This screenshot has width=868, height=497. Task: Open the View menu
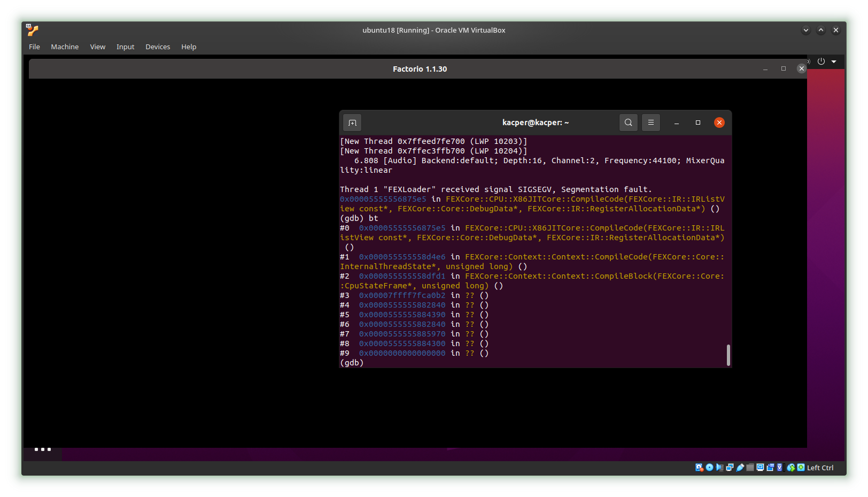point(97,47)
